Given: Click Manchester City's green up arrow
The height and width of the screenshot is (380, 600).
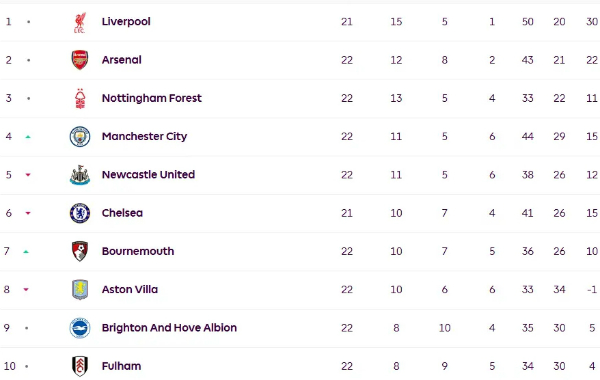Looking at the screenshot, I should point(28,137).
